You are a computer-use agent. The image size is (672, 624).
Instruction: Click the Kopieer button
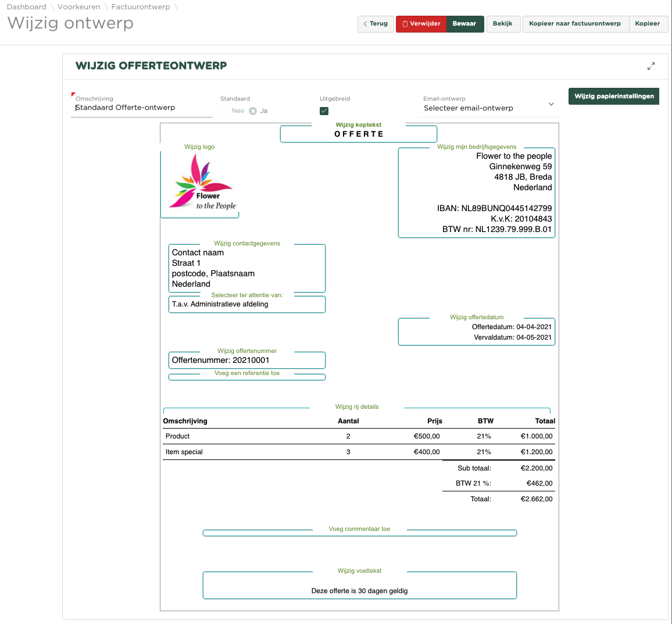click(647, 24)
